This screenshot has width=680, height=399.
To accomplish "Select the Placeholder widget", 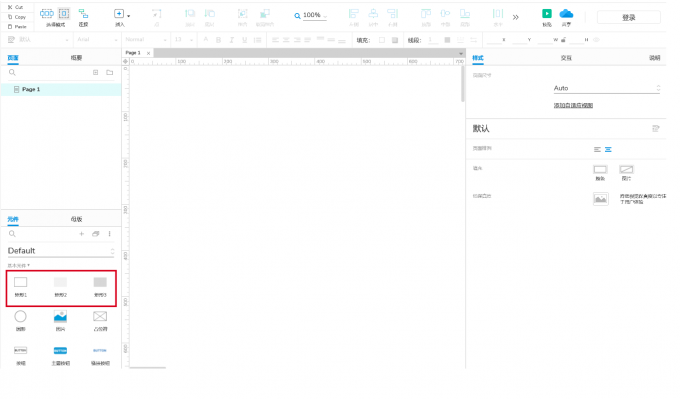I will (x=100, y=320).
